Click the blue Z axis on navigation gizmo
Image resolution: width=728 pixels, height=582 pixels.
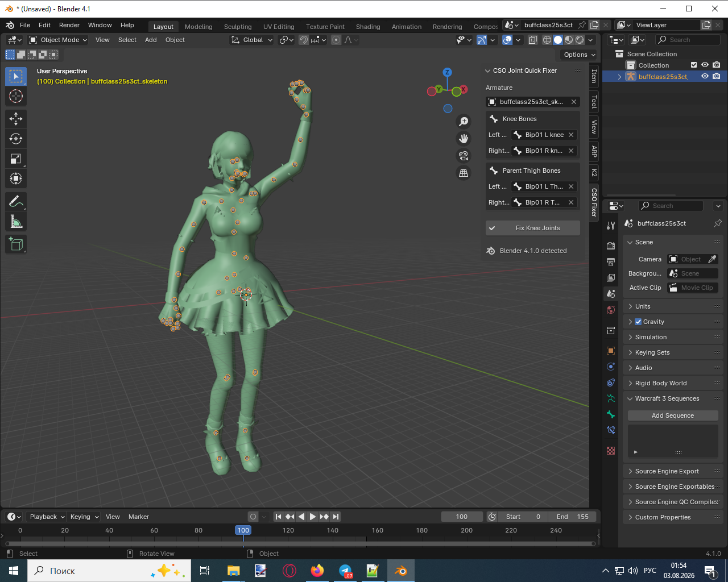coord(448,72)
